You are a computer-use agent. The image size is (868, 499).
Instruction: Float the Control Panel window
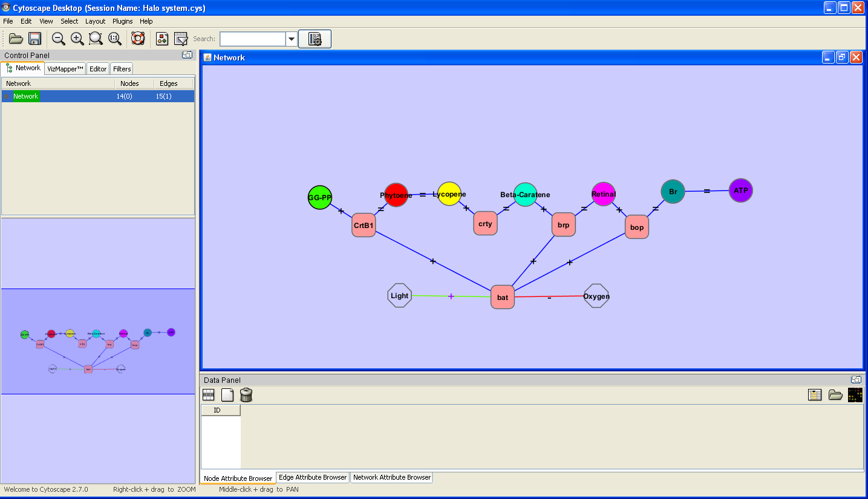[188, 55]
